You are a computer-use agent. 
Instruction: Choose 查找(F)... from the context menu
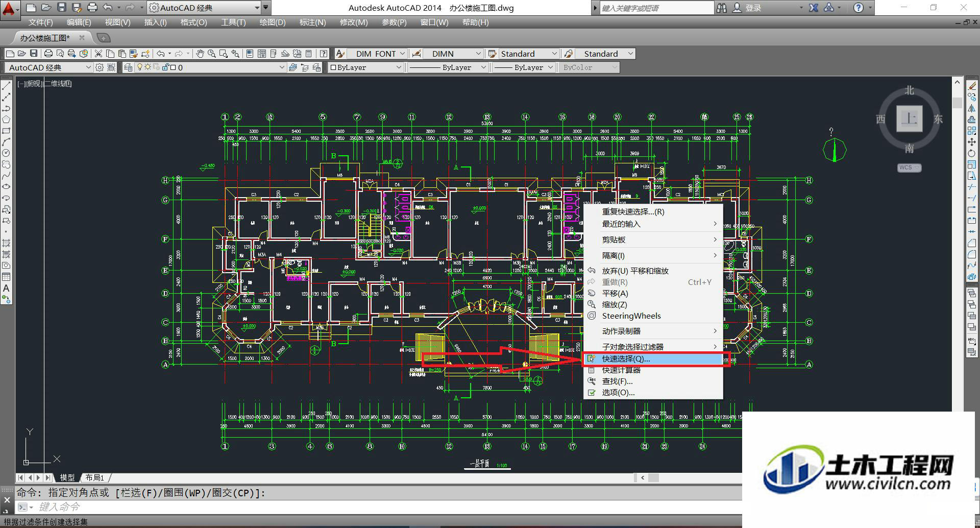(653, 381)
